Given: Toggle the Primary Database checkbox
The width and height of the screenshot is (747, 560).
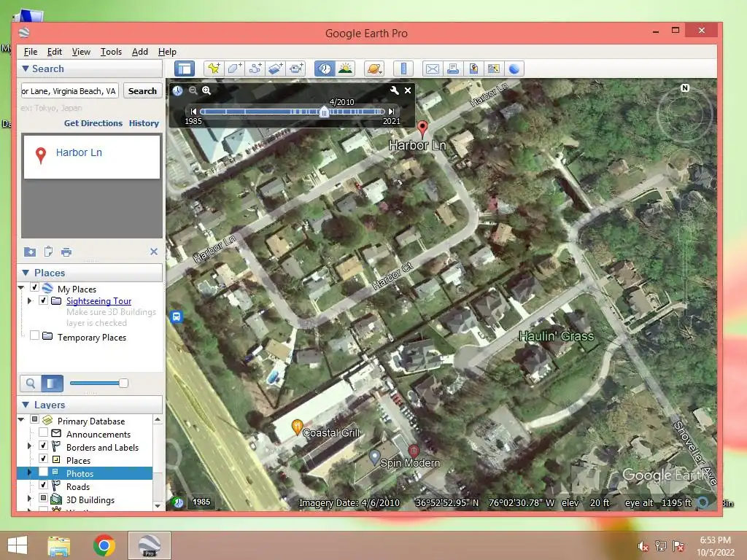Looking at the screenshot, I should point(35,419).
